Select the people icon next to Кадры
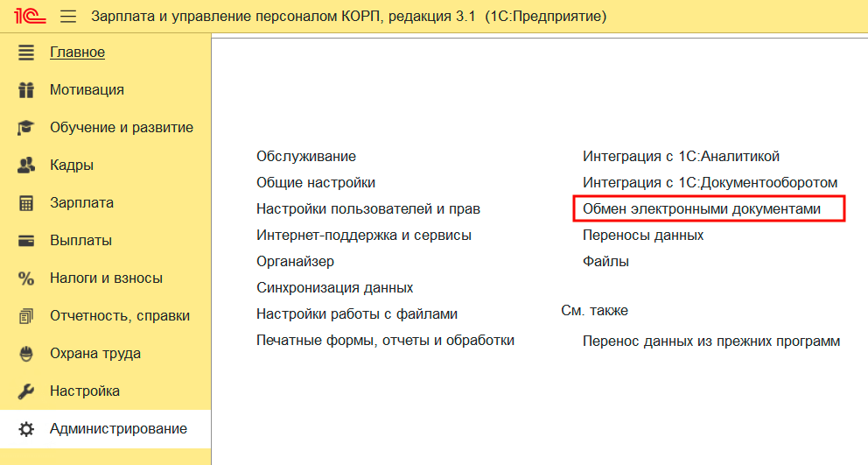Image resolution: width=868 pixels, height=465 pixels. coord(26,165)
